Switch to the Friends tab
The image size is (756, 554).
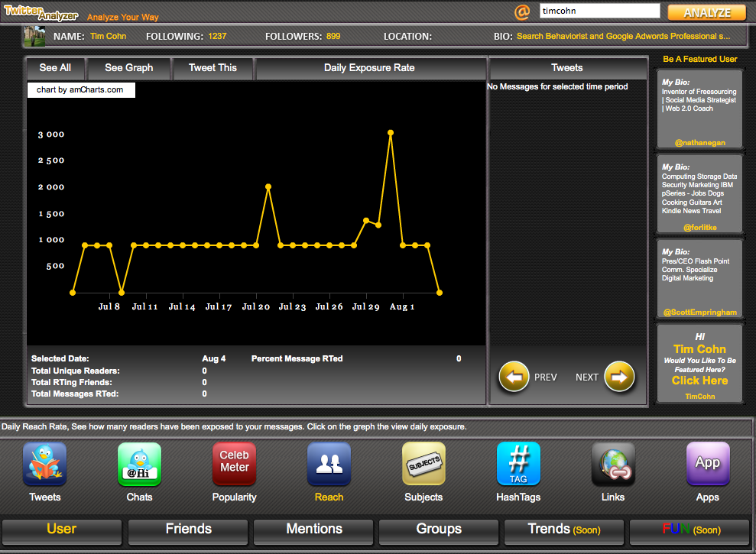click(x=188, y=530)
